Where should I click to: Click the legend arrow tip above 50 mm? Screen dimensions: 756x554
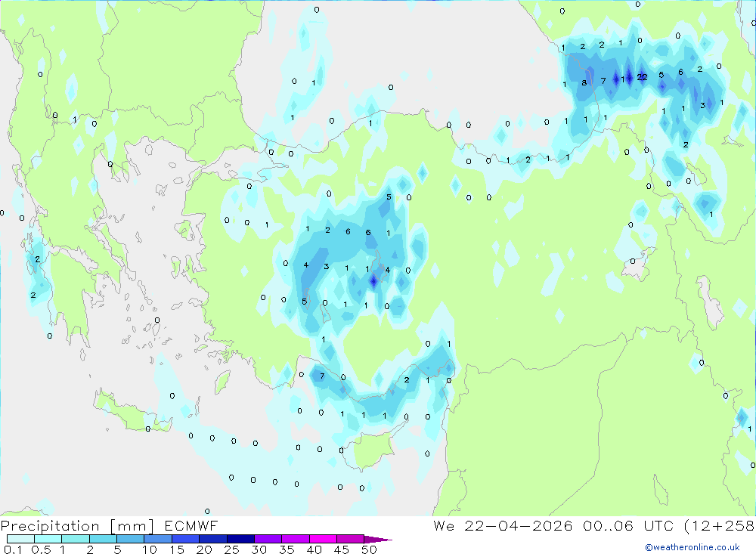[x=378, y=540]
